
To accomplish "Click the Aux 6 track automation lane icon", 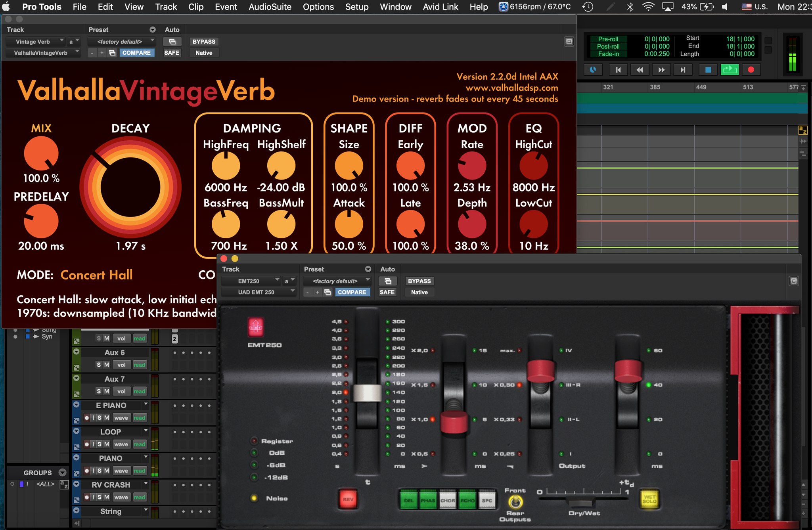I will [x=77, y=367].
